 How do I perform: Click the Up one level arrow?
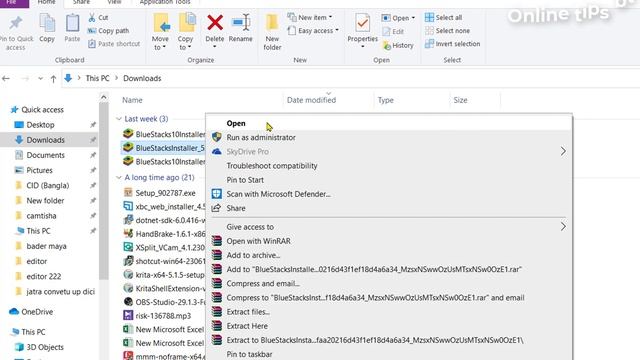point(53,79)
